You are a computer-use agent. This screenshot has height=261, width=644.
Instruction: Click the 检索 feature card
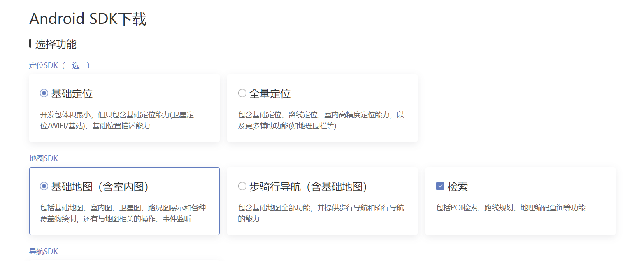[x=521, y=201]
